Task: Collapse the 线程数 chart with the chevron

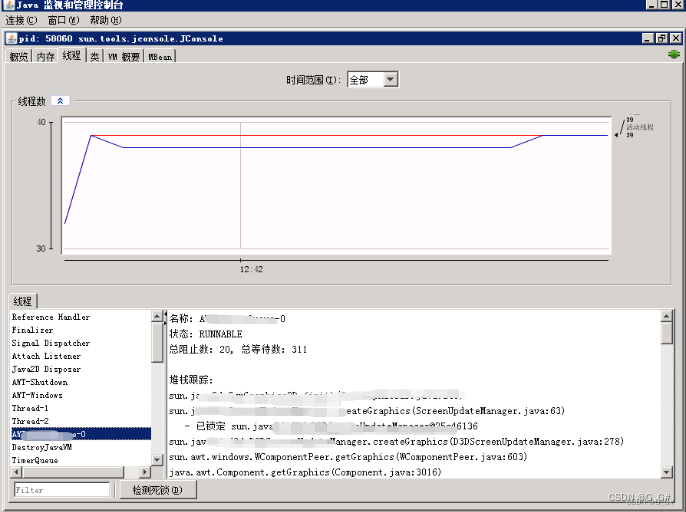Action: pos(60,101)
